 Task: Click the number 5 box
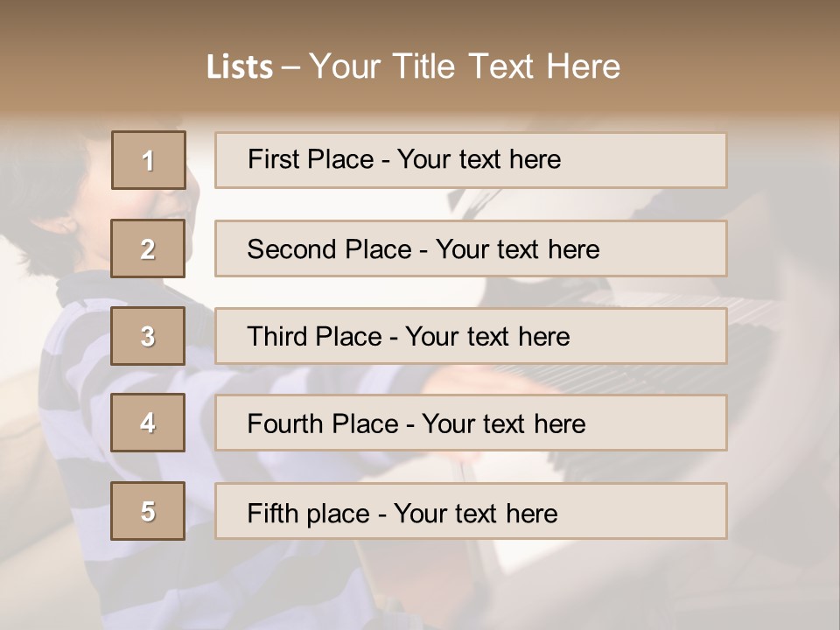[x=148, y=511]
